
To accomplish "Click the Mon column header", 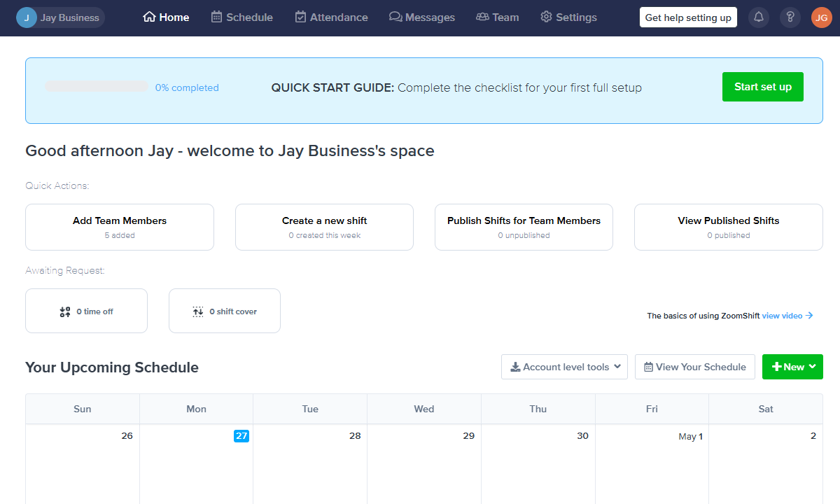I will point(197,409).
